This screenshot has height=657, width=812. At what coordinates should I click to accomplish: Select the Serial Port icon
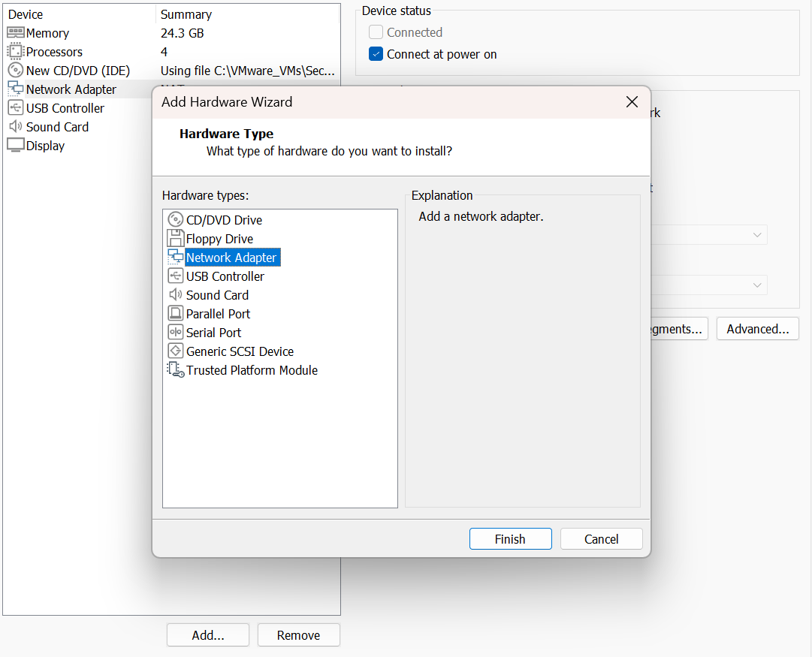click(x=175, y=333)
